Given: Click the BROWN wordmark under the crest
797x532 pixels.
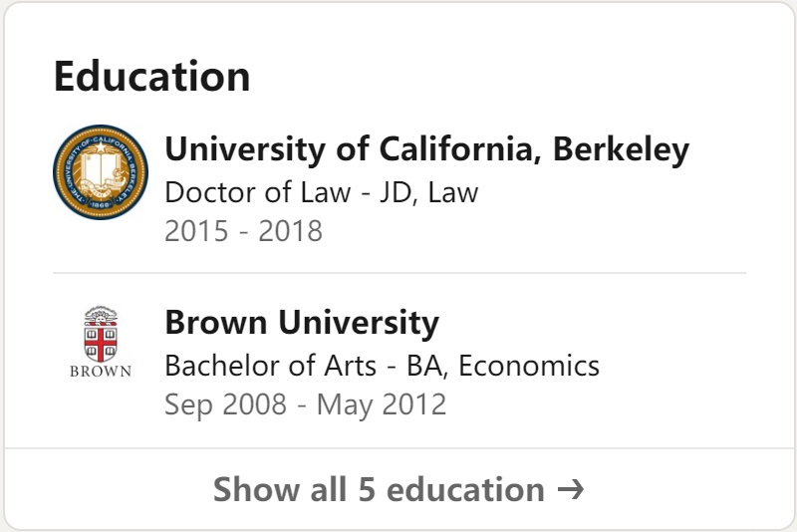Looking at the screenshot, I should pos(100,372).
